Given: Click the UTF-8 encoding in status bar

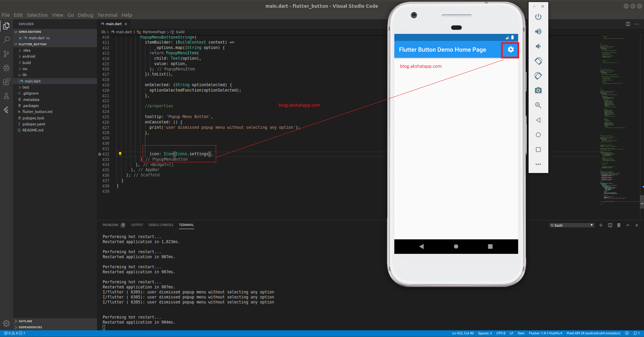Looking at the screenshot, I should click(x=501, y=333).
